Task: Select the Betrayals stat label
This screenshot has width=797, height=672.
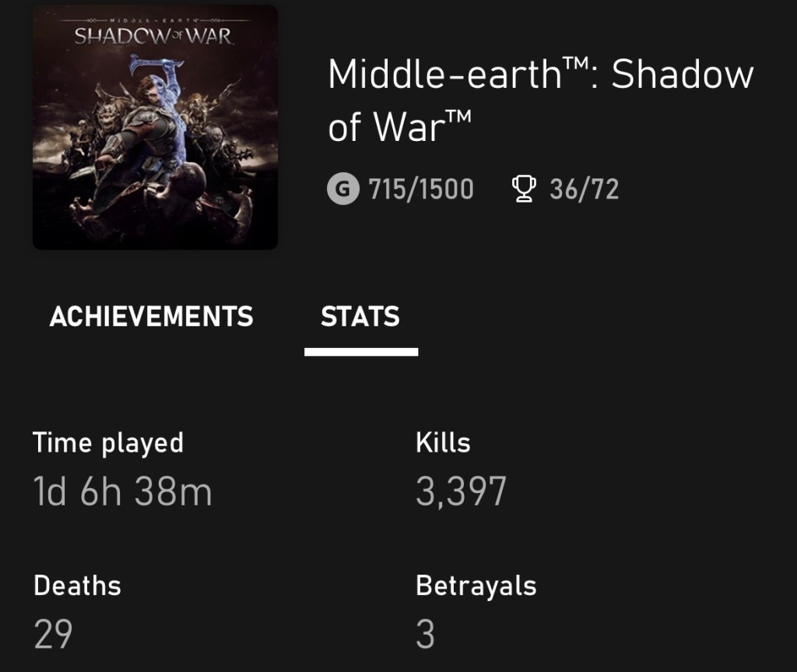Action: (x=476, y=585)
